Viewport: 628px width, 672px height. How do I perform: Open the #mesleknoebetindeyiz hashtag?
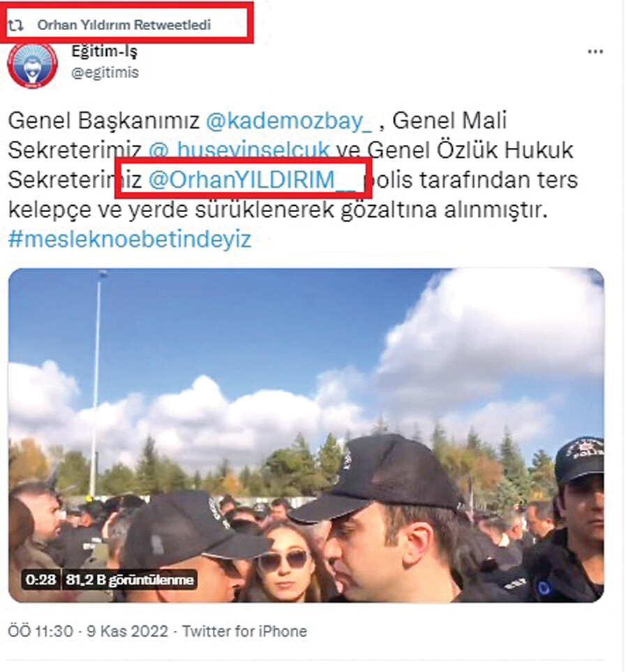(130, 239)
